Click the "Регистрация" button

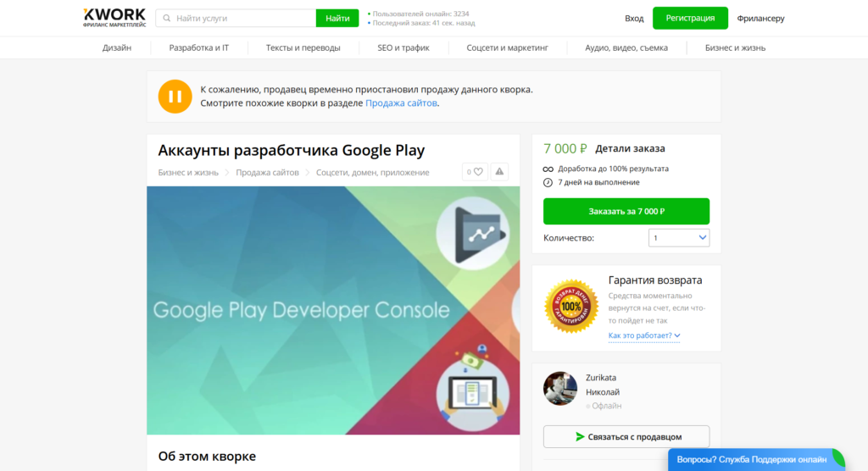tap(690, 19)
